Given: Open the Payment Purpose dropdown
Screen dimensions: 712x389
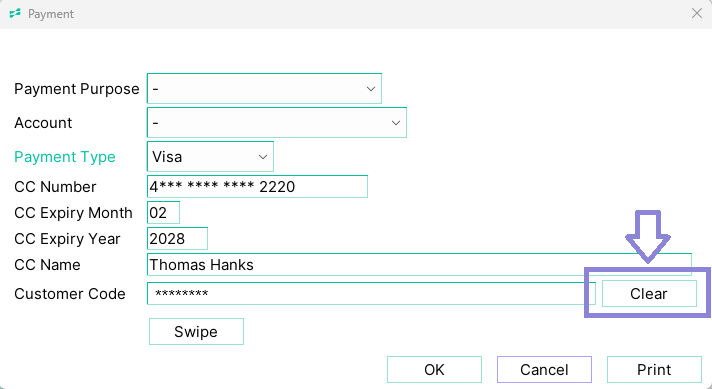Looking at the screenshot, I should [x=264, y=89].
